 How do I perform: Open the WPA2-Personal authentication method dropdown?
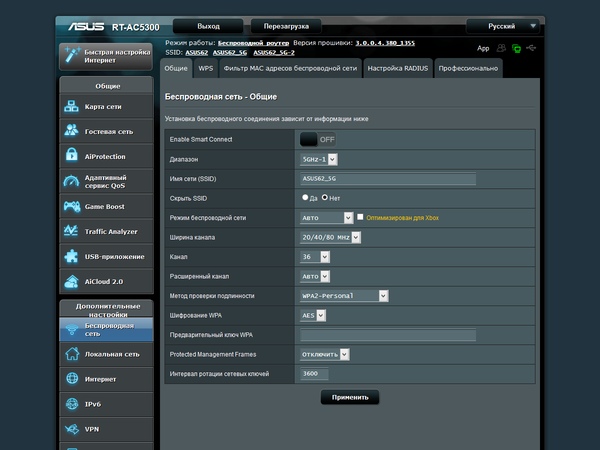click(x=344, y=295)
